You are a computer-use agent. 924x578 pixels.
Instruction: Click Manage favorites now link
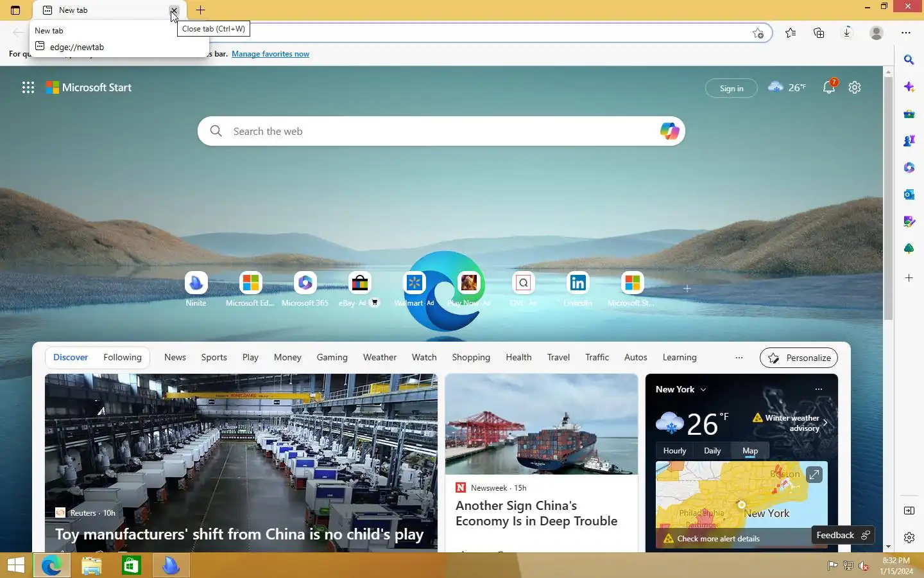pyautogui.click(x=270, y=54)
